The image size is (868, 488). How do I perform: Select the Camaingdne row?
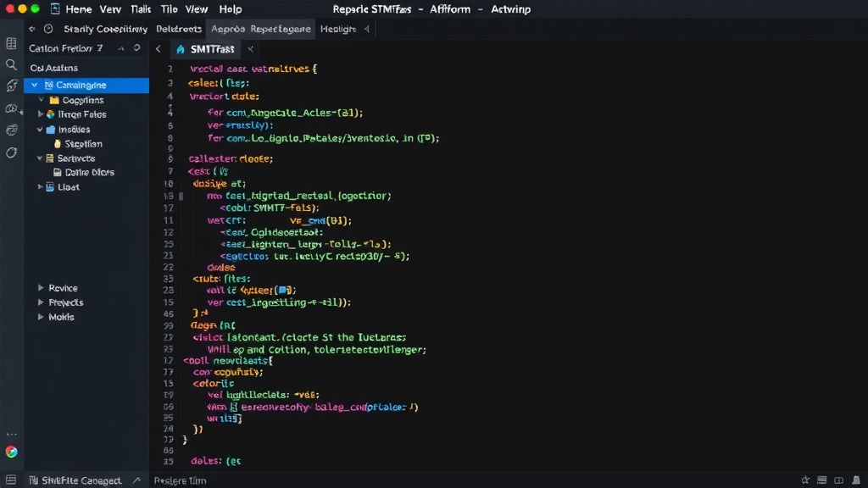(x=86, y=86)
